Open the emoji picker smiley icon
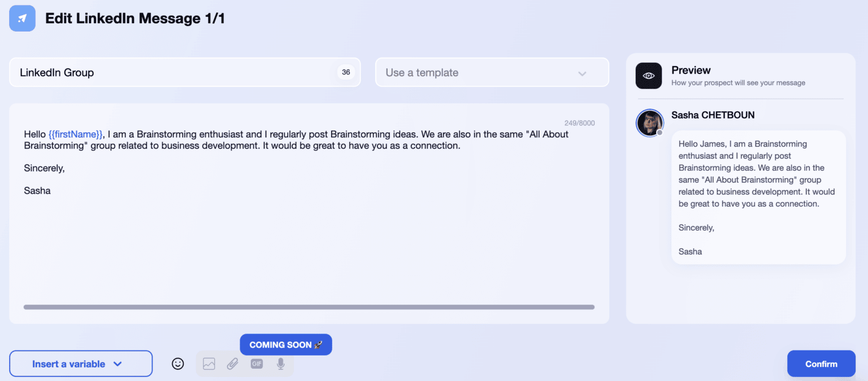Image resolution: width=868 pixels, height=381 pixels. click(x=178, y=364)
